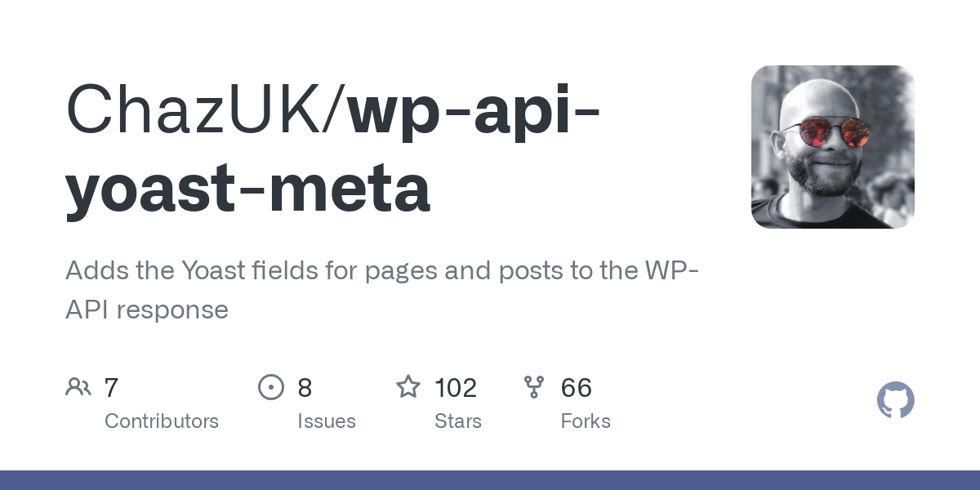Click the Contributors label
Viewport: 980px width, 490px height.
pos(162,421)
